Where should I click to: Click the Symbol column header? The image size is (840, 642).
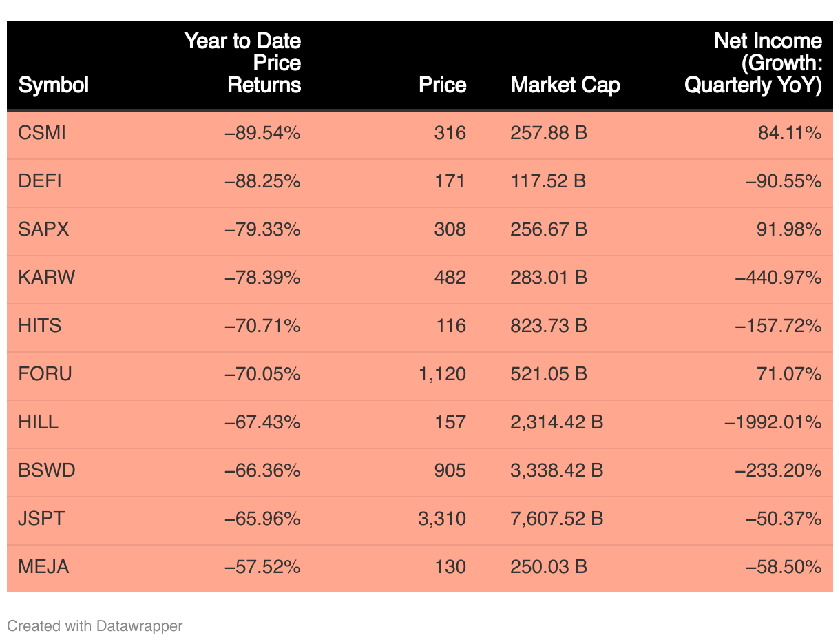point(54,85)
